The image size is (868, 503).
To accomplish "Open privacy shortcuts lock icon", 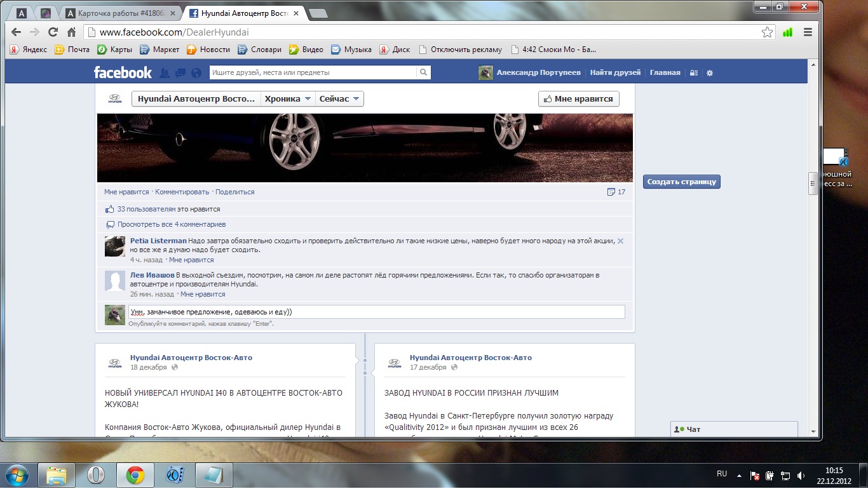I will [x=694, y=73].
